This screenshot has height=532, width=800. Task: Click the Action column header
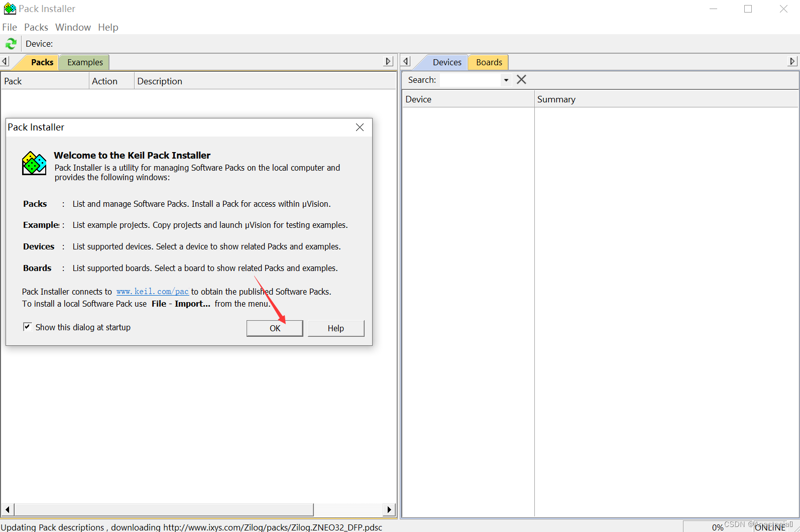tap(111, 81)
